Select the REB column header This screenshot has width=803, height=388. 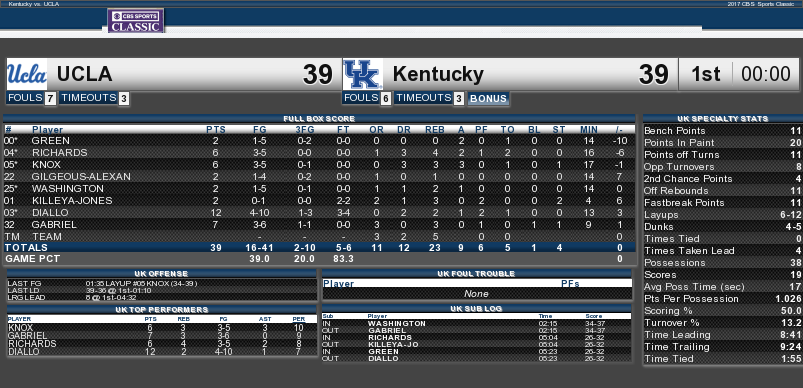pyautogui.click(x=435, y=130)
